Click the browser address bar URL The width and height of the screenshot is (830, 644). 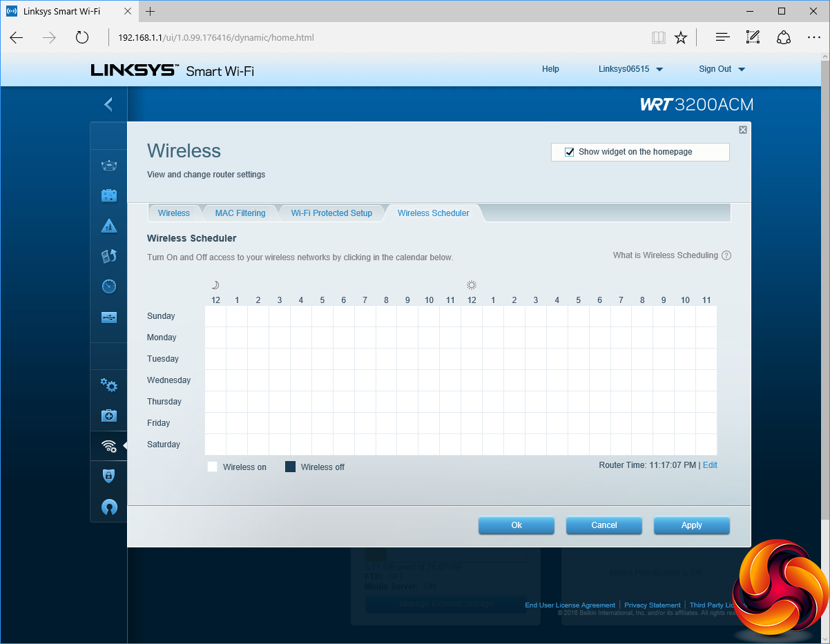point(215,37)
